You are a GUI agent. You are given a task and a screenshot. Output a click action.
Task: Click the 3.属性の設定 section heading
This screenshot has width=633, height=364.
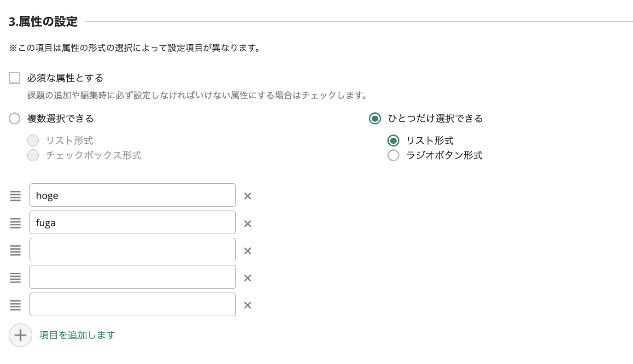(42, 21)
